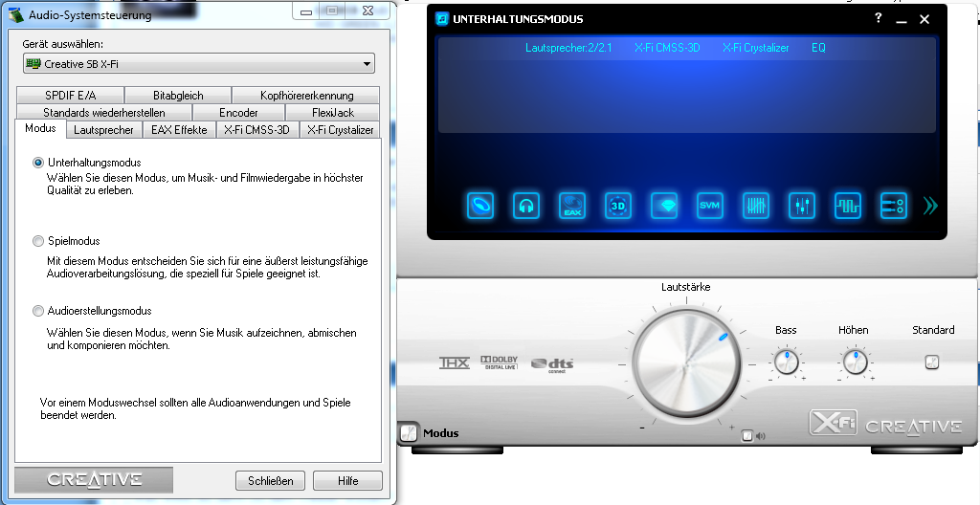
Task: Open the mixer icon with faders
Action: pos(802,205)
